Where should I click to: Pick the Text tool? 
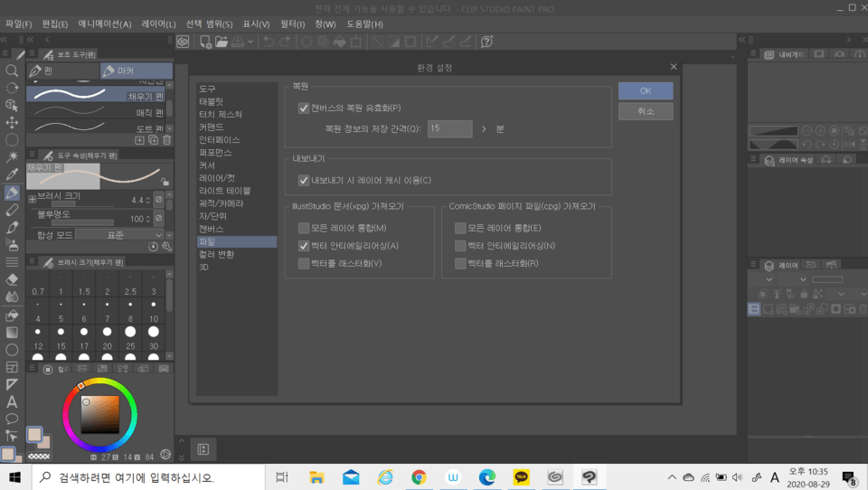coord(12,401)
